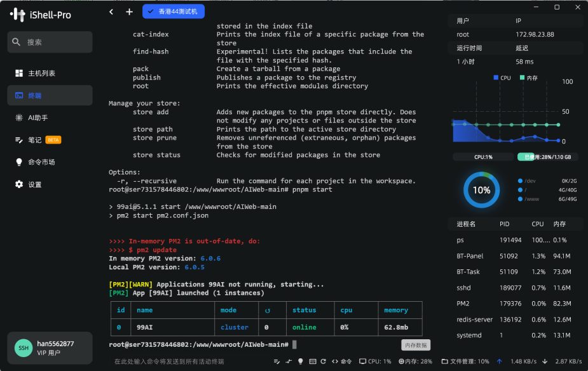The width and height of the screenshot is (588, 371).
Task: Click the root user value
Action: (x=463, y=34)
